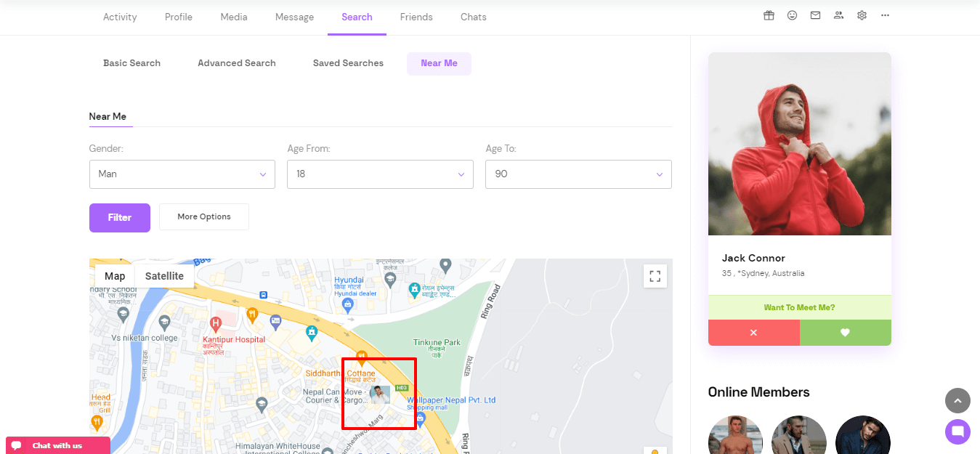The height and width of the screenshot is (454, 980).
Task: Click the bus stop icon on the map
Action: tap(263, 295)
